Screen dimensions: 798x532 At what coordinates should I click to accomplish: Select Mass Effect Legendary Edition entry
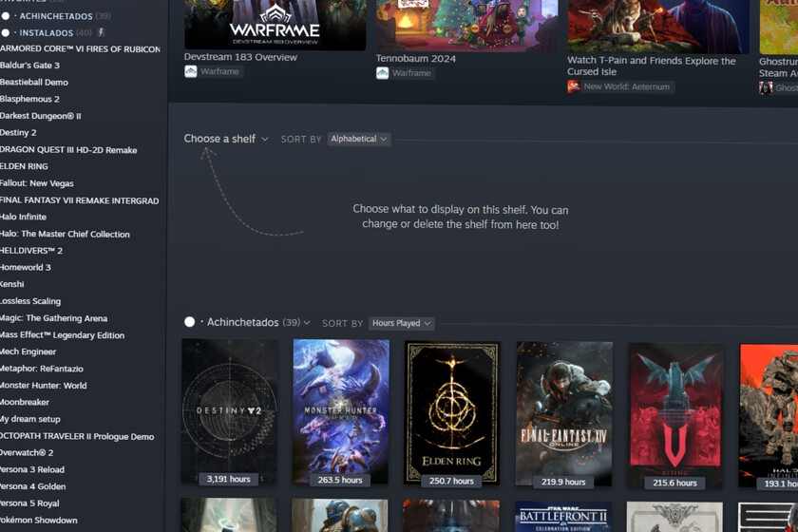(62, 335)
